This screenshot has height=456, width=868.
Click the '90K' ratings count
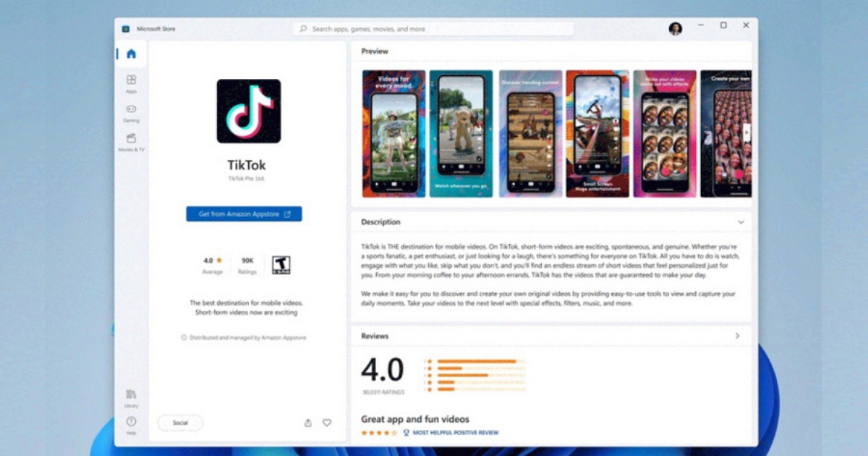coord(247,260)
